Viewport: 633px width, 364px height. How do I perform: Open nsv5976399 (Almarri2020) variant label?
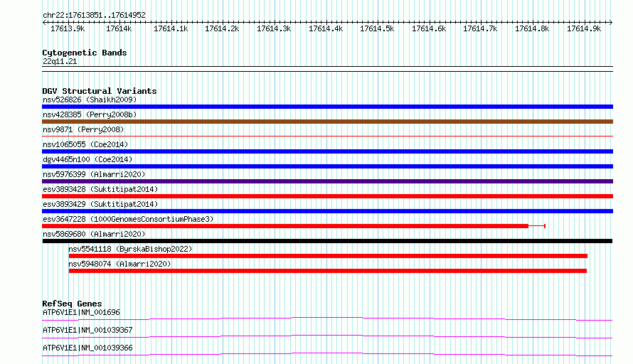pyautogui.click(x=94, y=174)
